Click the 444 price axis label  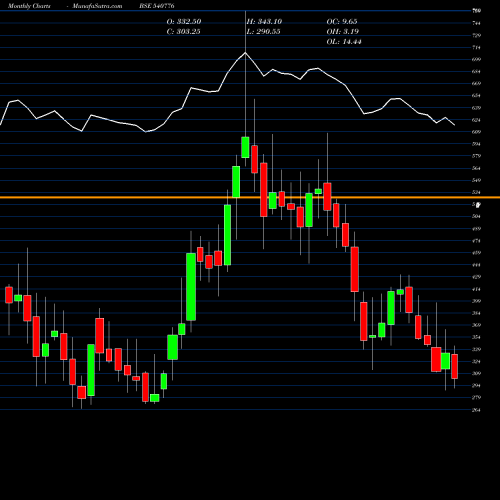476,265
